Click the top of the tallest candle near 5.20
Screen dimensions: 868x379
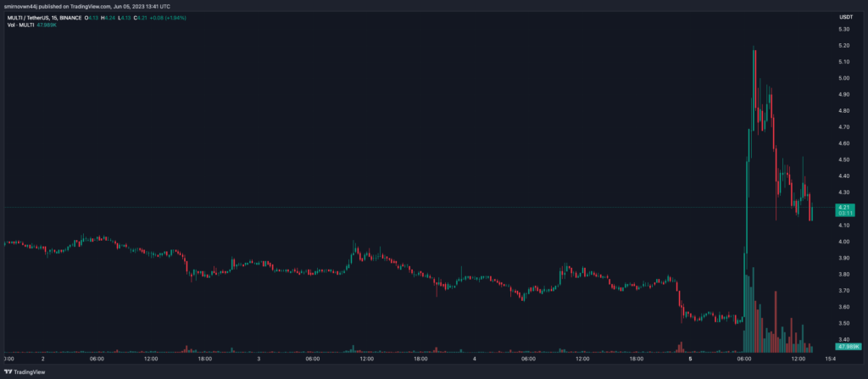[x=753, y=49]
